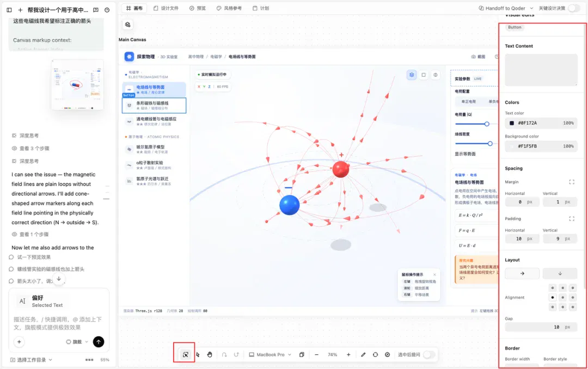Click the 截图 screenshot button
Screen dimensions: 588x369
(479, 57)
